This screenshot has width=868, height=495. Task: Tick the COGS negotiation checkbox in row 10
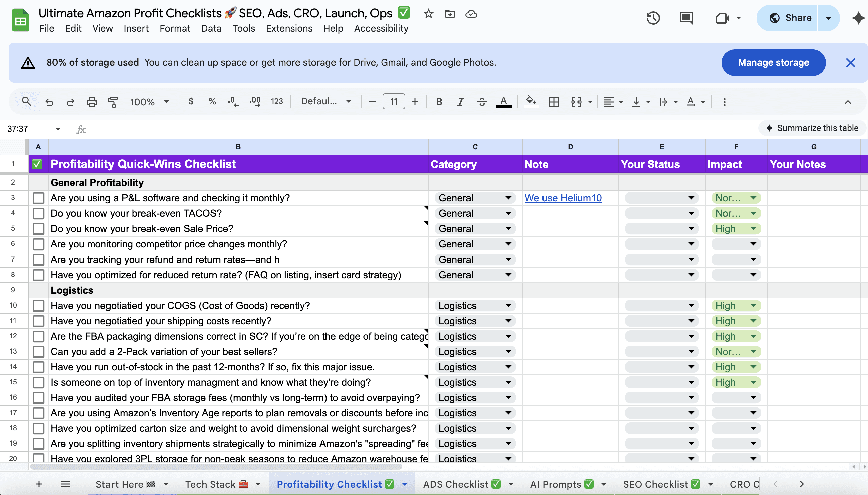pos(38,306)
